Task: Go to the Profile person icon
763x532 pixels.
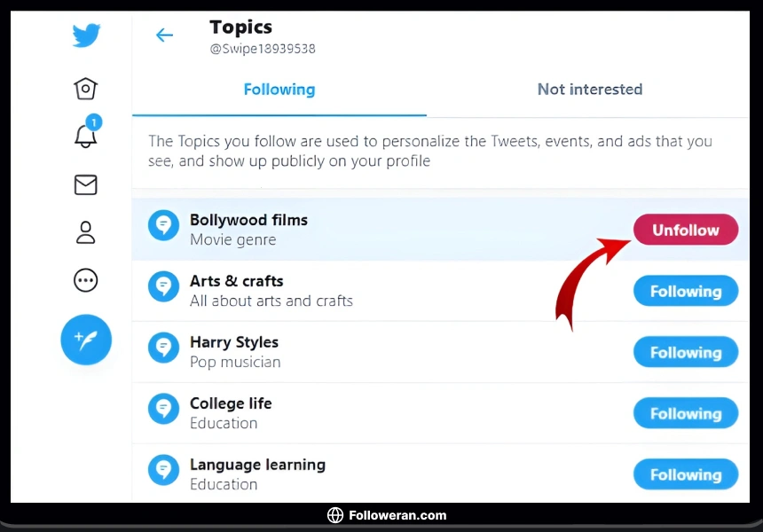Action: [x=85, y=232]
